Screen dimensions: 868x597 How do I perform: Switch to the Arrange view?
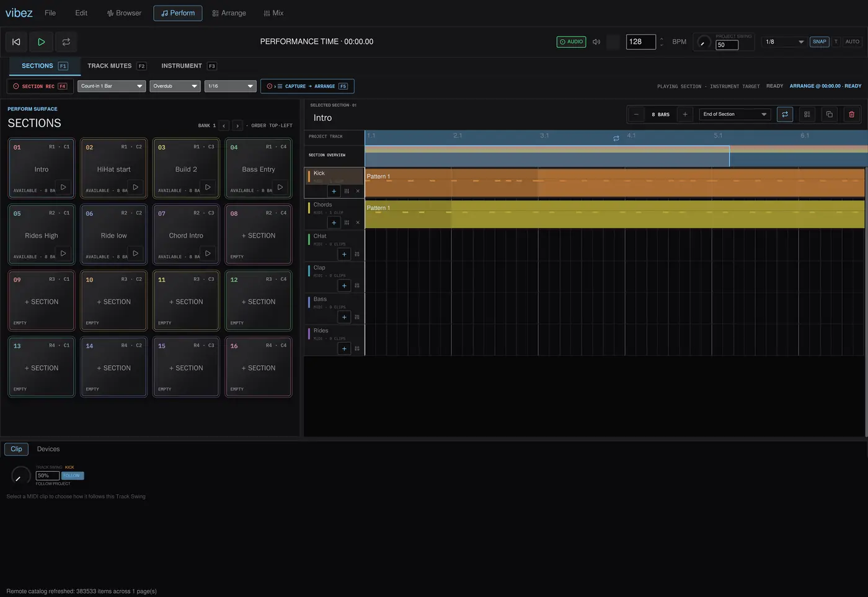point(229,13)
